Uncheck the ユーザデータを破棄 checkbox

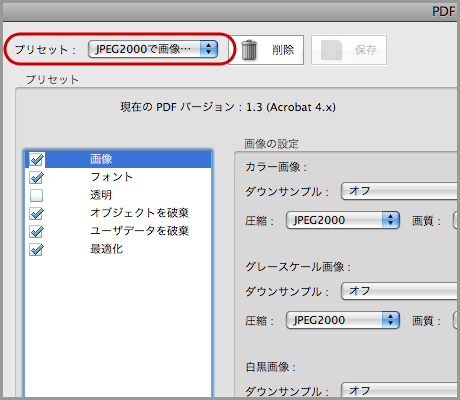(36, 231)
